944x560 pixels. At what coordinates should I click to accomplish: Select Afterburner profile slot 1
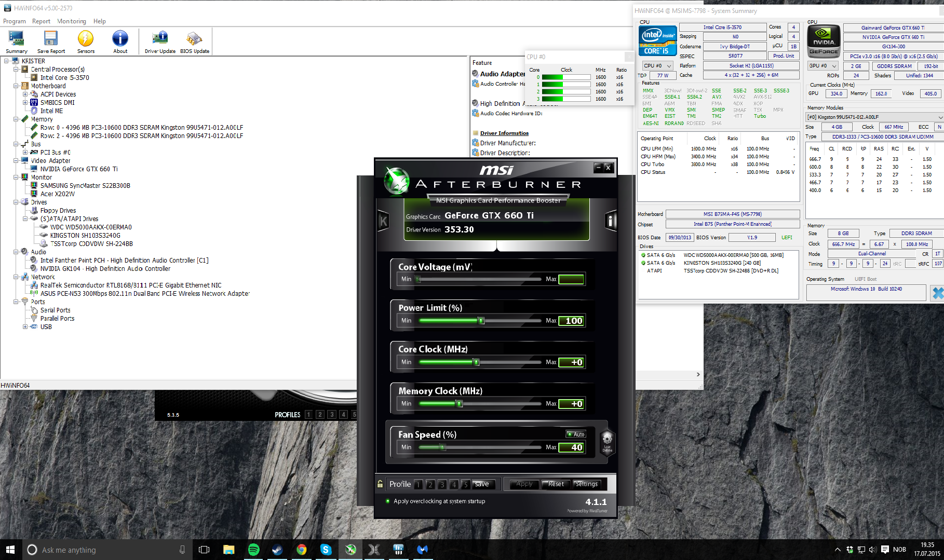point(419,484)
